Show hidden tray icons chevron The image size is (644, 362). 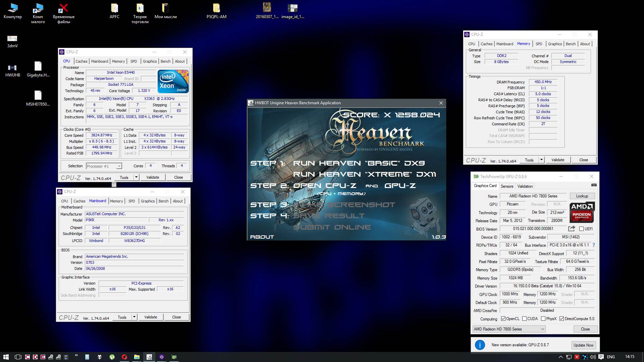click(560, 357)
